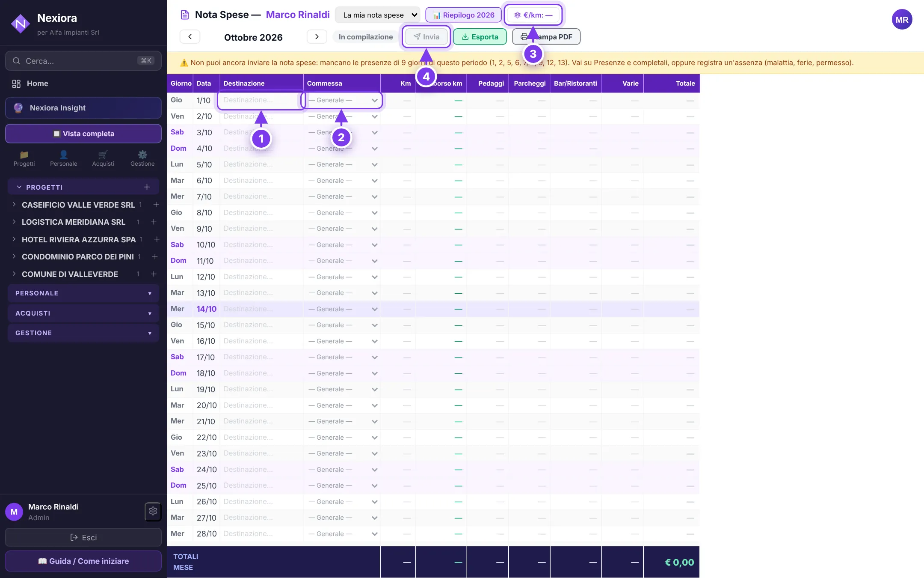
Task: Click the green Esporta button
Action: coord(480,37)
